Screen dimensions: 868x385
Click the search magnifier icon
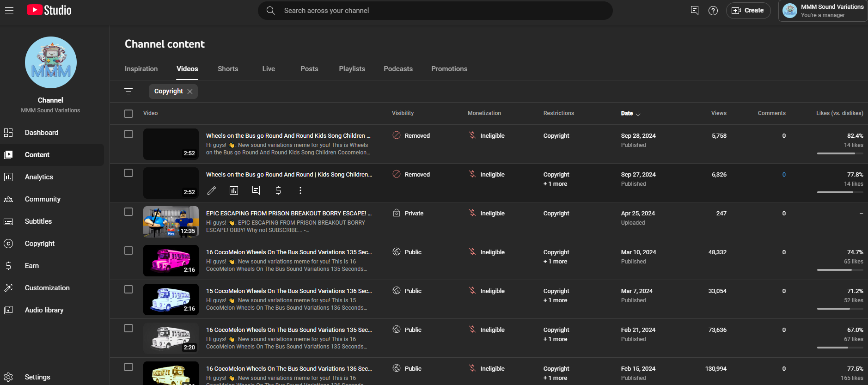point(271,10)
